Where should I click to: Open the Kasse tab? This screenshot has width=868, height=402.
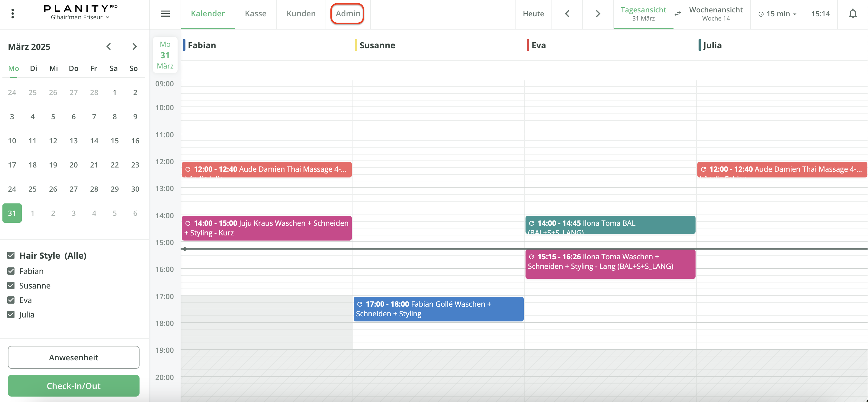(x=256, y=14)
